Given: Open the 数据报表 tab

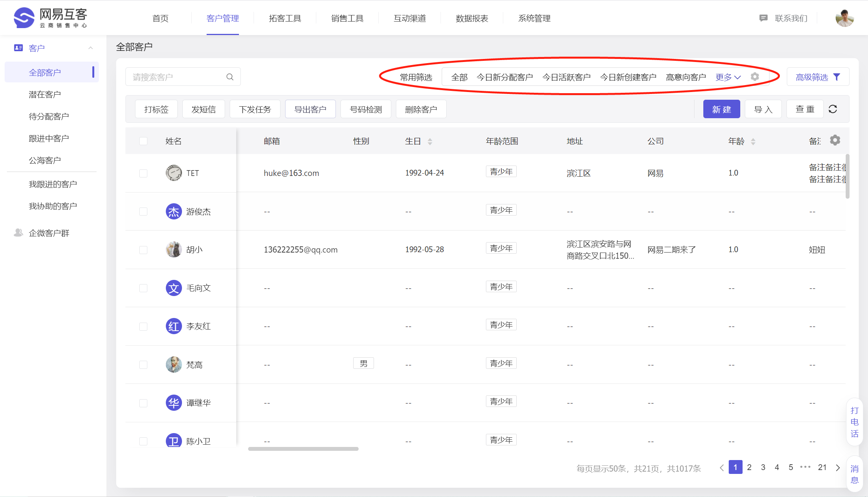Looking at the screenshot, I should (x=472, y=18).
